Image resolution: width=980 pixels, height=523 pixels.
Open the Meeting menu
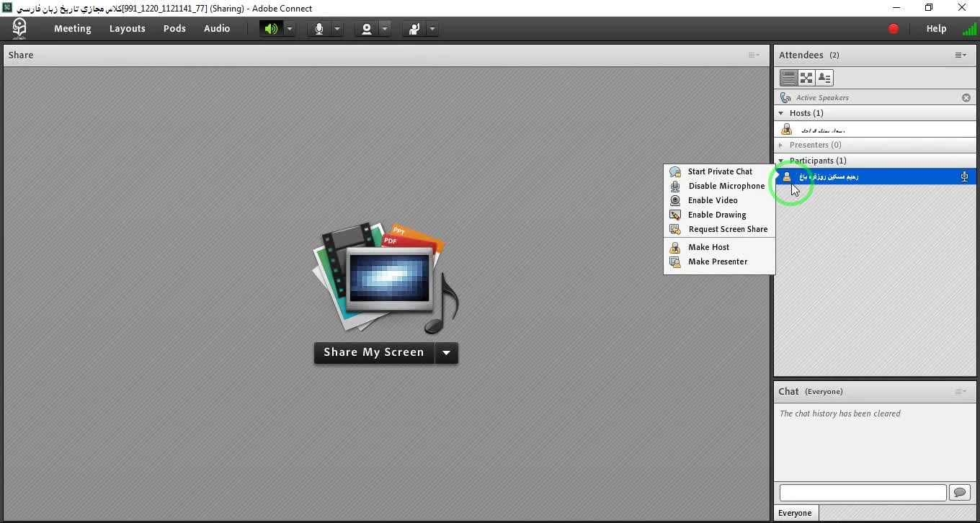tap(72, 29)
